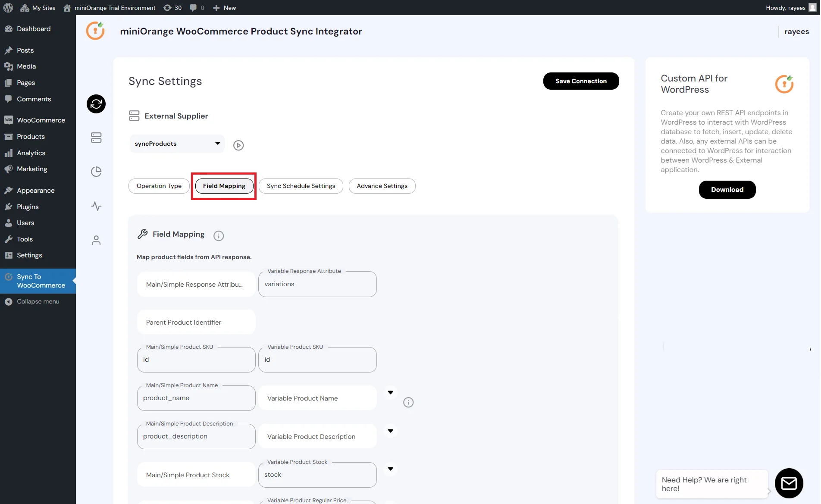
Task: Click the Main/Simple Product Stock field
Action: point(196,475)
